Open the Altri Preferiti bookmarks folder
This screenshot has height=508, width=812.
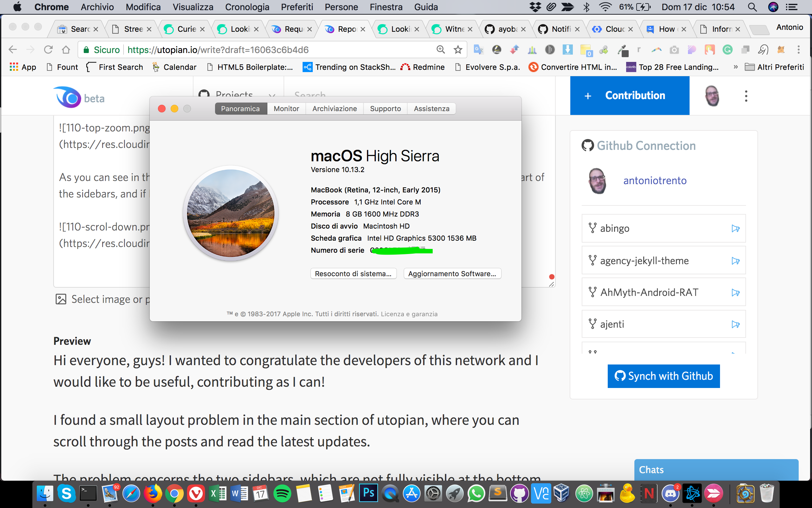(x=774, y=67)
